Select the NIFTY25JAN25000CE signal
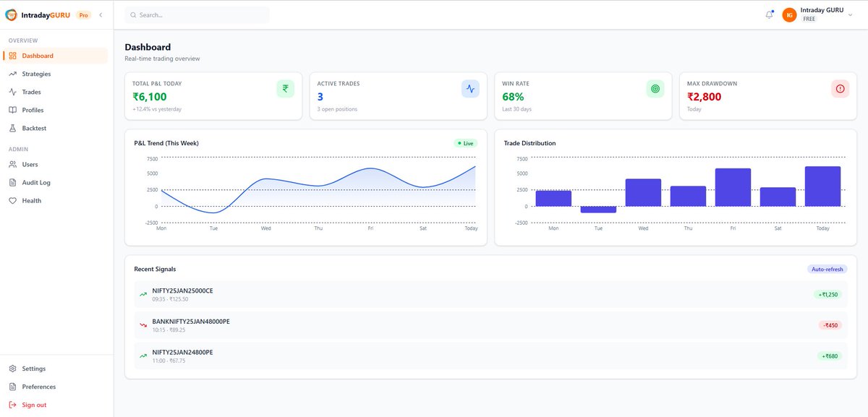Image resolution: width=868 pixels, height=417 pixels. [x=490, y=294]
